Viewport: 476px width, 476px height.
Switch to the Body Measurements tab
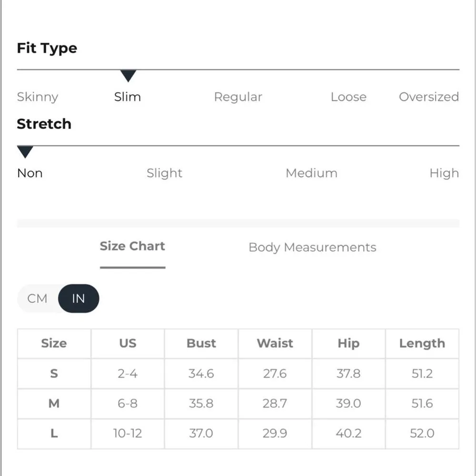click(312, 248)
